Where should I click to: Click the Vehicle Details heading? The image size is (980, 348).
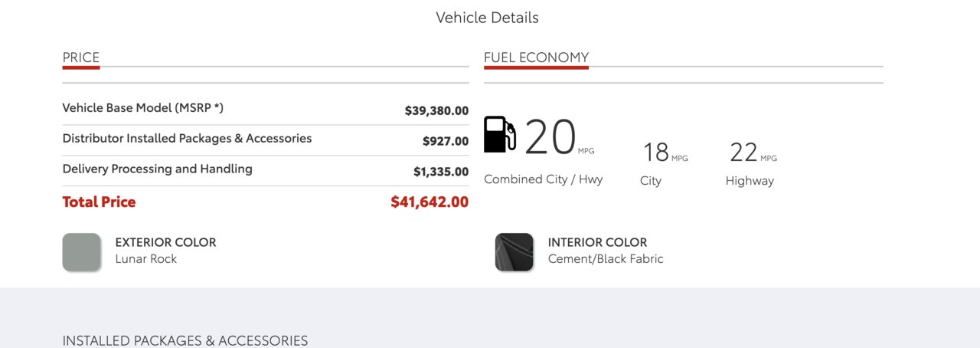[488, 18]
